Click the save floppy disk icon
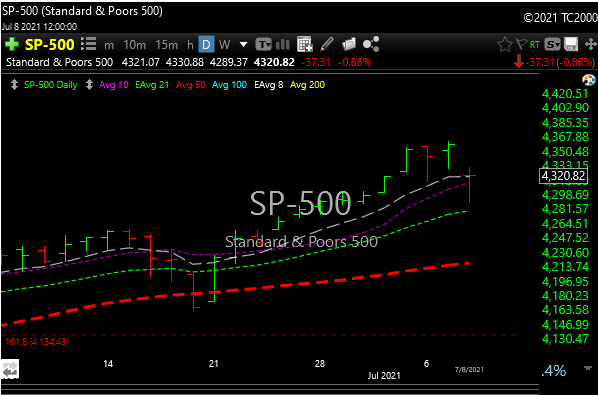598x395 pixels. pyautogui.click(x=571, y=45)
